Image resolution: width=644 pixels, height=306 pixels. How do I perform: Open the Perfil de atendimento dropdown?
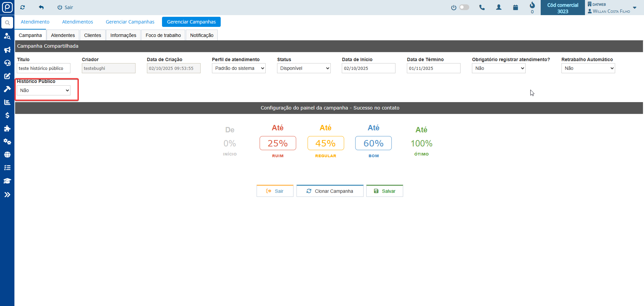click(238, 68)
